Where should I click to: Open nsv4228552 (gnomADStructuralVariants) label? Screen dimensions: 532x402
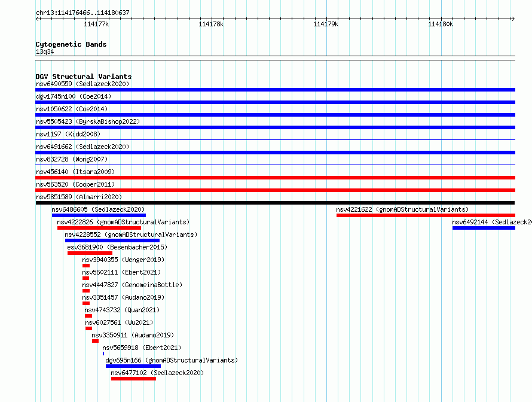coord(131,234)
